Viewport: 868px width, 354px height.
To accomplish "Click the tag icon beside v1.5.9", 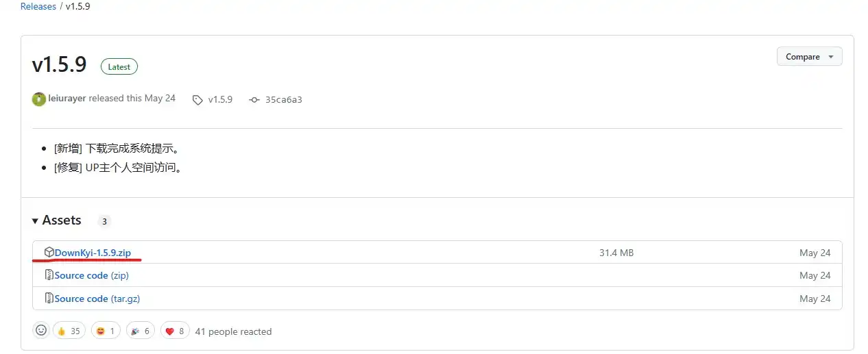I will (197, 100).
